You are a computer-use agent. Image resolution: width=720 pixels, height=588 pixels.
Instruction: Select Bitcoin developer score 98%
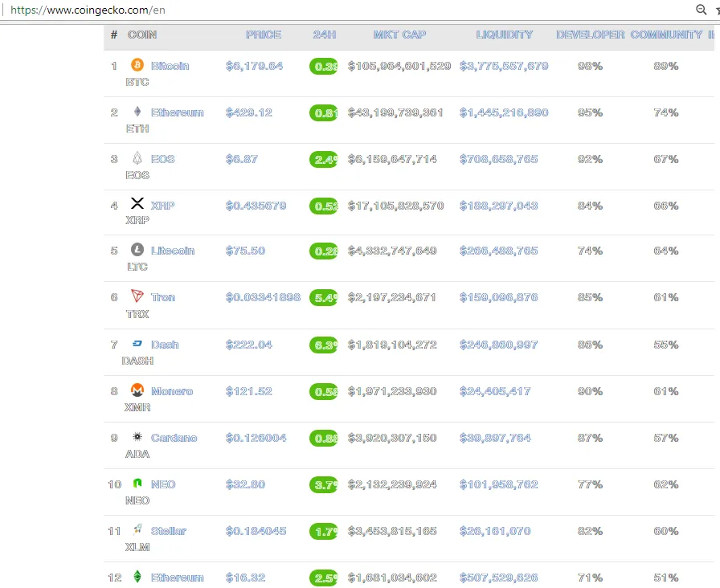(590, 66)
